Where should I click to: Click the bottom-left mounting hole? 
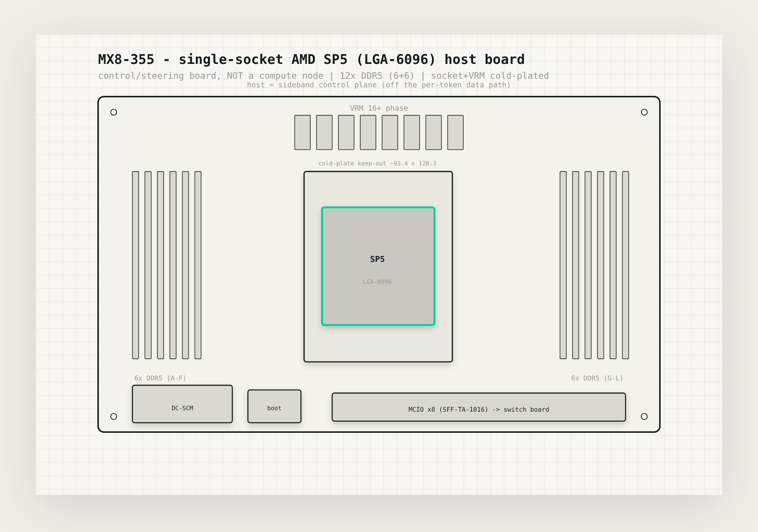114,416
